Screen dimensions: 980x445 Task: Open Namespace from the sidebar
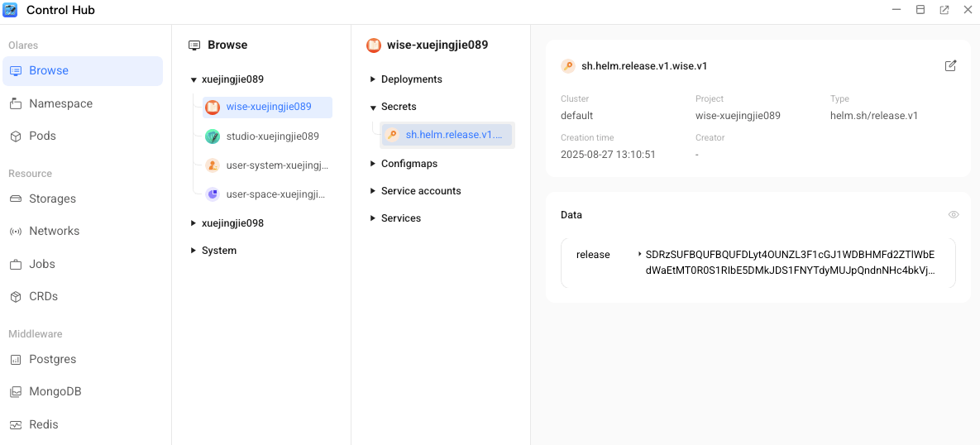point(60,104)
